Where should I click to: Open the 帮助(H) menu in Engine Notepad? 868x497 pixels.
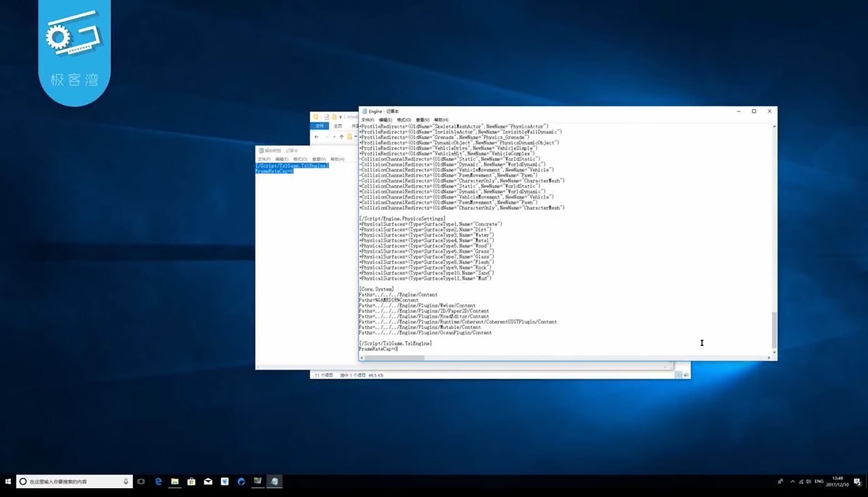click(441, 120)
